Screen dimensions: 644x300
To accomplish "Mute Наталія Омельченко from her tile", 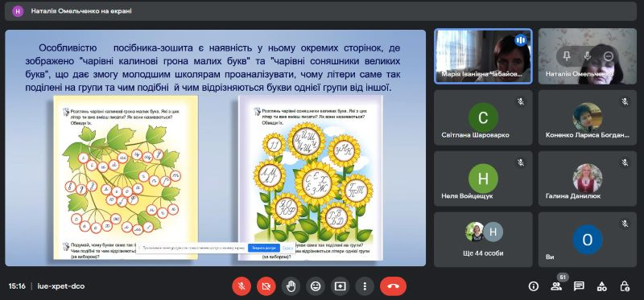I will pyautogui.click(x=588, y=56).
